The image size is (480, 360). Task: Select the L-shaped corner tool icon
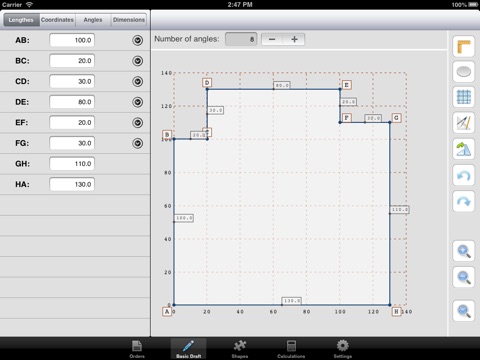point(463,46)
